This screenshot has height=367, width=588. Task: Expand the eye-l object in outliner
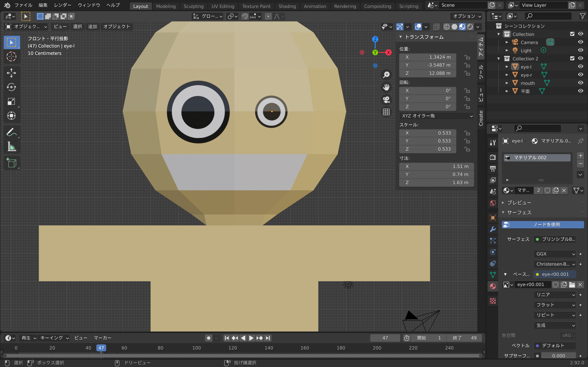point(507,67)
